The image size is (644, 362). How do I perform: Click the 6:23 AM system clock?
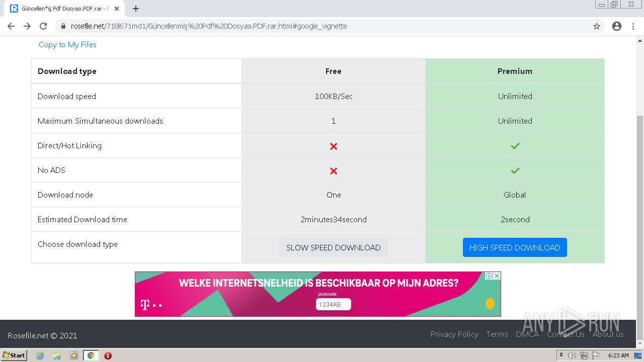[618, 355]
